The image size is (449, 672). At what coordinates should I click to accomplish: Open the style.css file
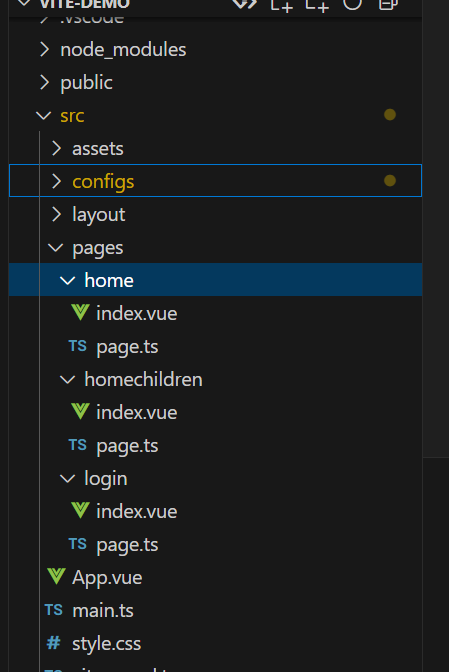(216, 643)
